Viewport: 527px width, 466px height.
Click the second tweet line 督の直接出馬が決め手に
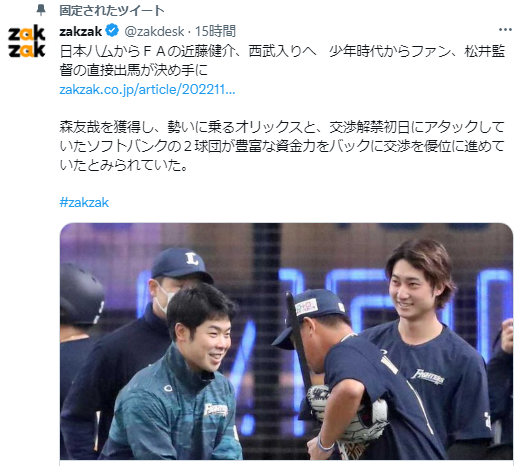click(x=134, y=70)
